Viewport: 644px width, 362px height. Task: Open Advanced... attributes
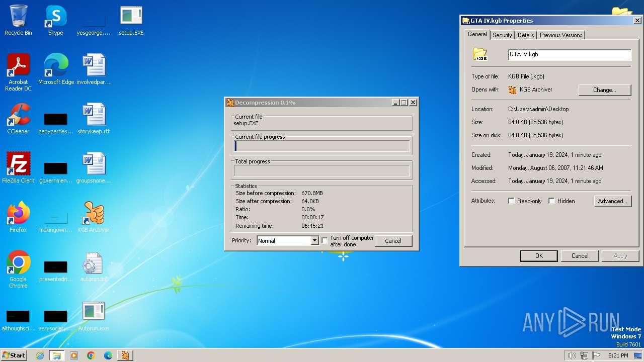tap(612, 201)
